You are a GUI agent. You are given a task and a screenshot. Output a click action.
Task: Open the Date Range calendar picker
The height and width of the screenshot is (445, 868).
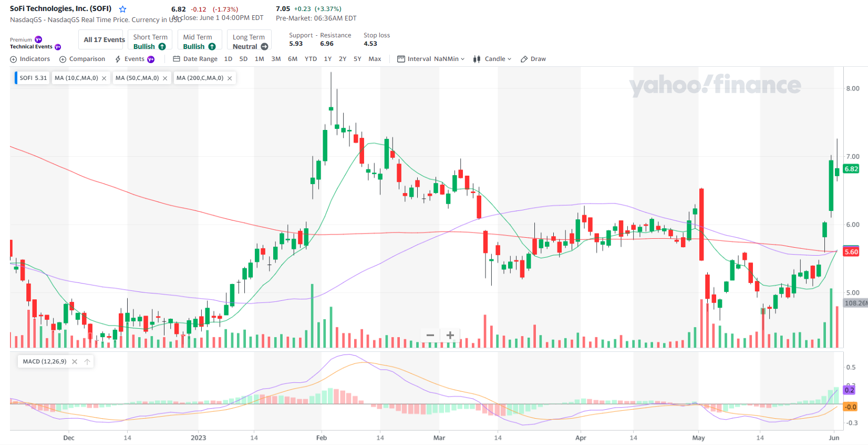pos(195,59)
